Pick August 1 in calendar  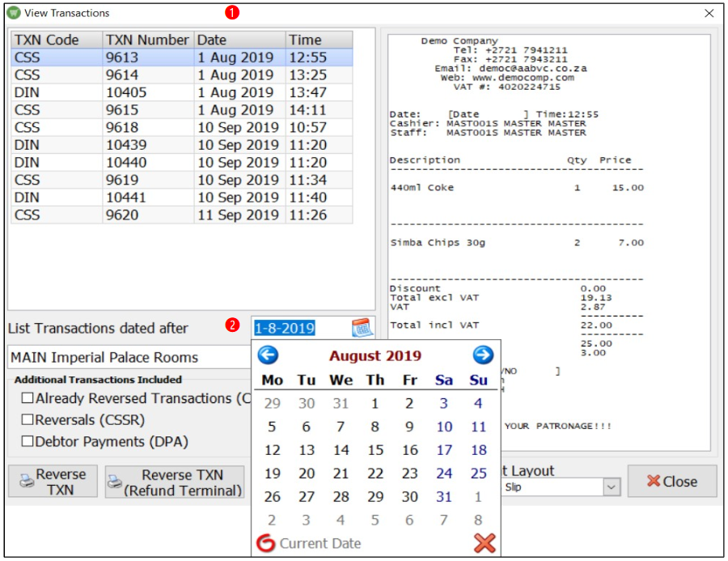[375, 403]
